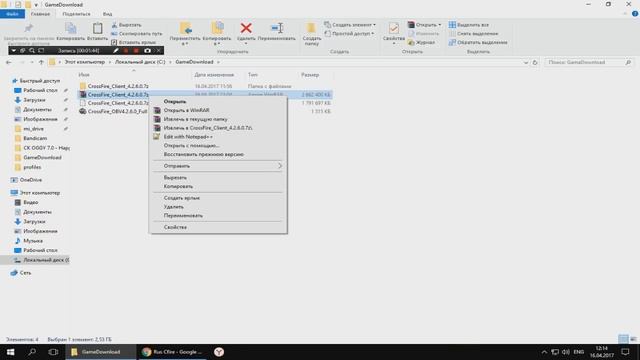Click the Переименовать icon in the ribbon
This screenshot has width=640, height=360.
277,28
